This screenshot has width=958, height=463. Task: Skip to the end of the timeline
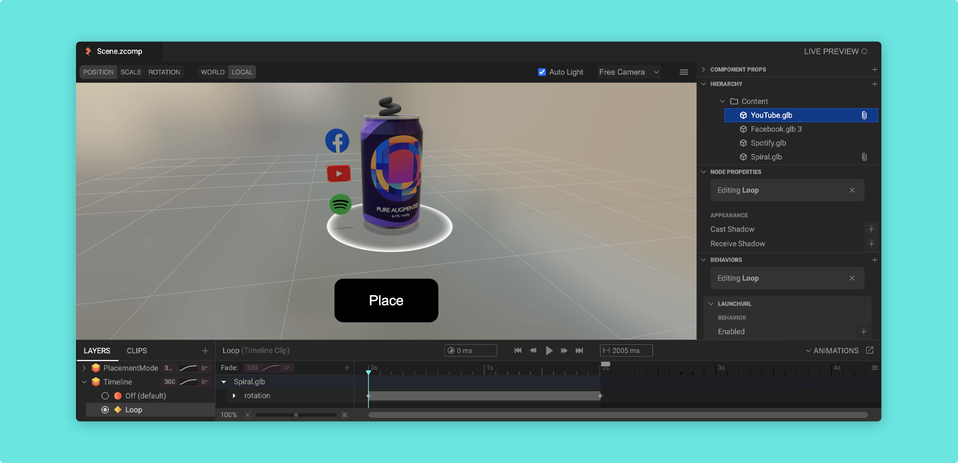(579, 351)
